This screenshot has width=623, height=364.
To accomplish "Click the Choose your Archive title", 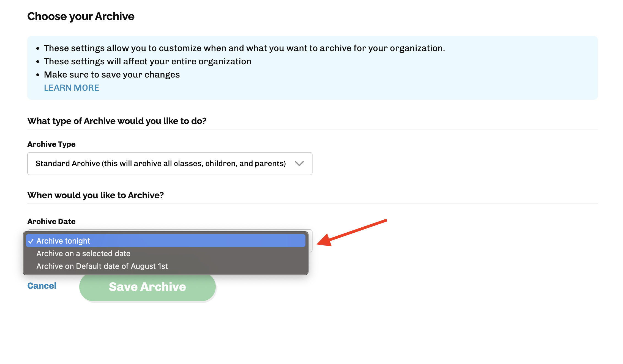I will coord(81,16).
